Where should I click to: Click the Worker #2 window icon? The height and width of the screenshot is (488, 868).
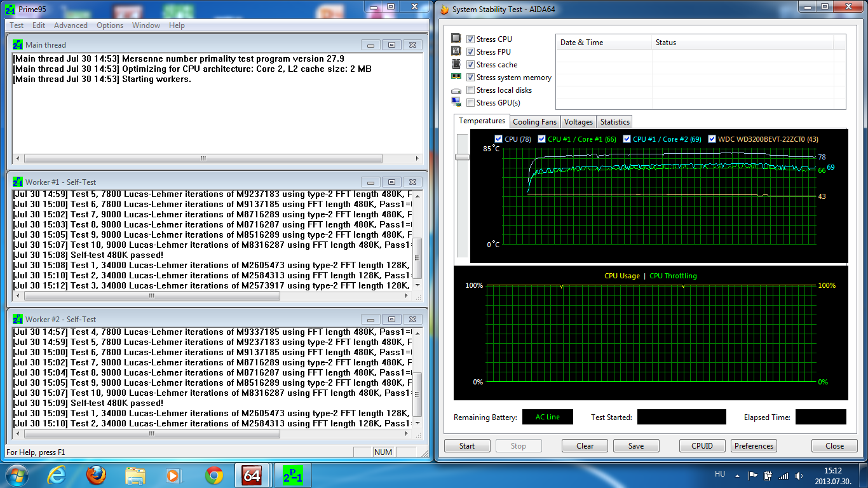tap(18, 320)
